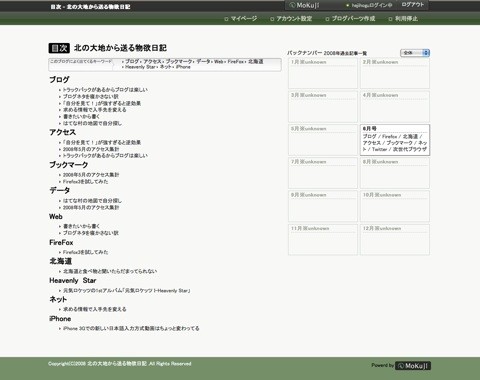Select the 10月 unknown back number card
480x380 pixels.
point(395,206)
